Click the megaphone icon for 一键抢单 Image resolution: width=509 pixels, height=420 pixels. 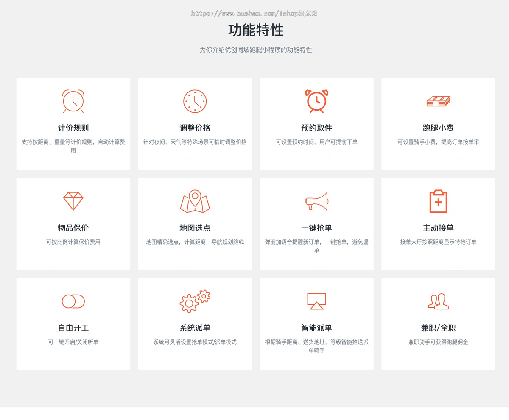tap(316, 201)
